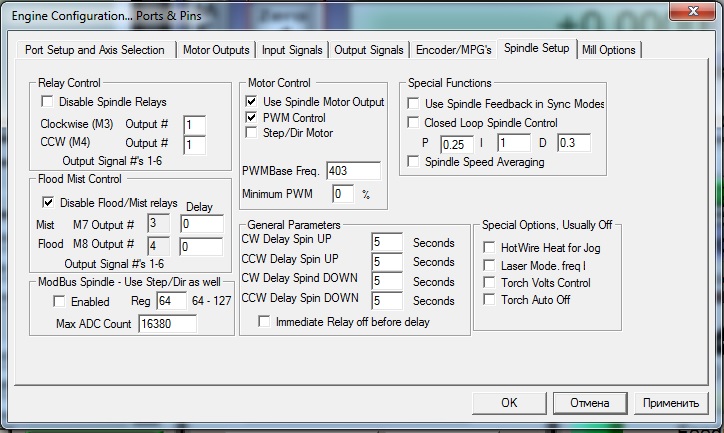This screenshot has width=724, height=433.
Task: Check Closed Loop Spindle Control
Action: (414, 123)
